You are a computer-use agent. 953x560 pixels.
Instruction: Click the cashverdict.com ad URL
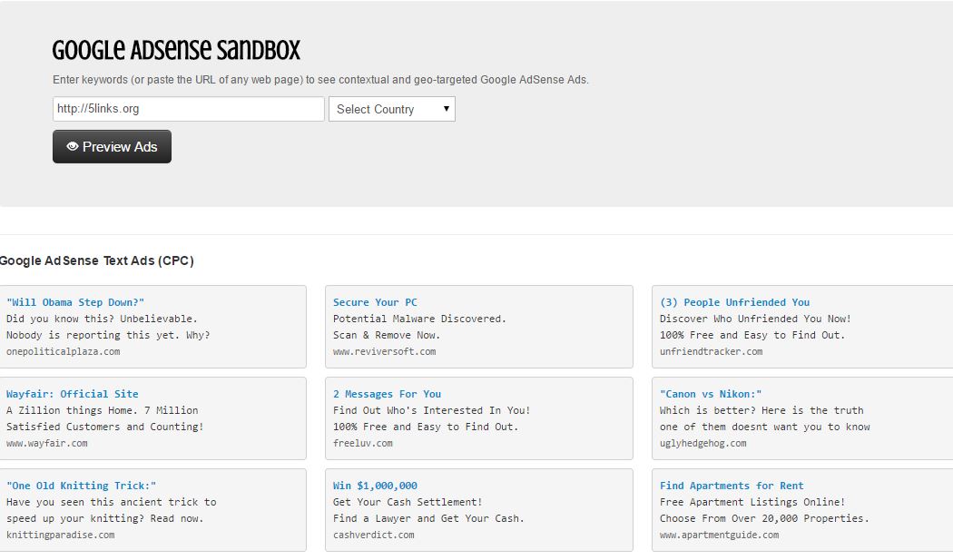tap(373, 535)
